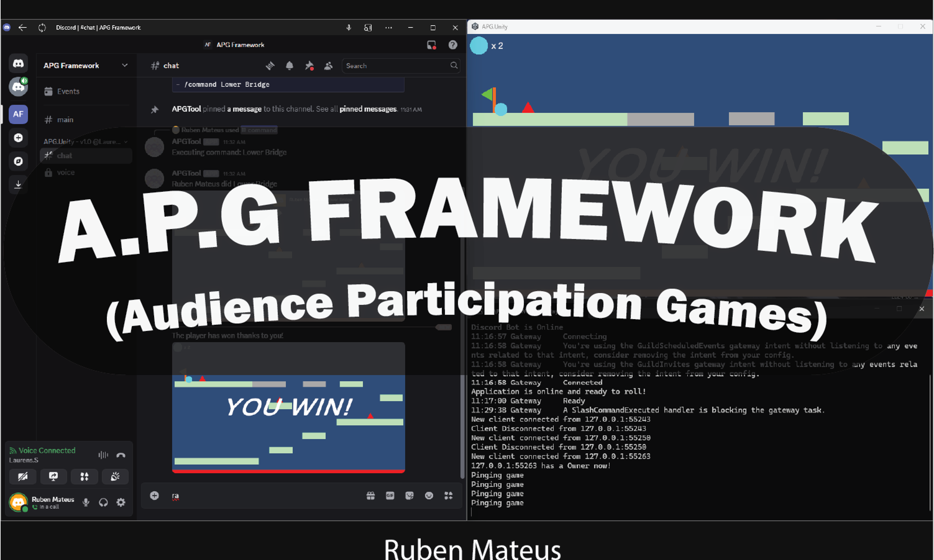Send a gift via gift icon

(370, 496)
